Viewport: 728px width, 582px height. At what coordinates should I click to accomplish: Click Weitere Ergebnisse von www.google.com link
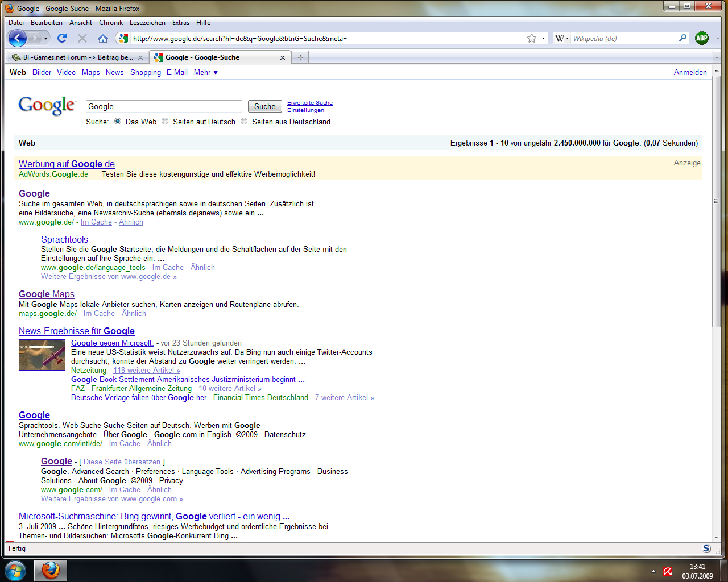[112, 499]
